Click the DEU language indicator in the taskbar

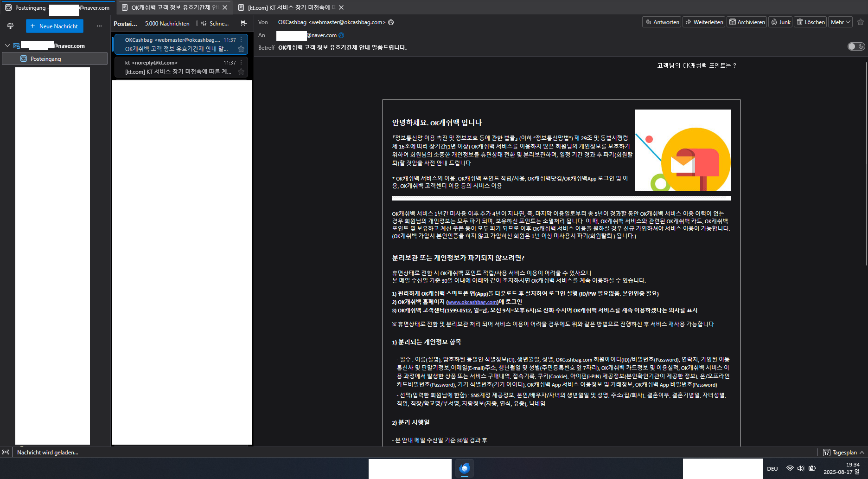tap(772, 469)
